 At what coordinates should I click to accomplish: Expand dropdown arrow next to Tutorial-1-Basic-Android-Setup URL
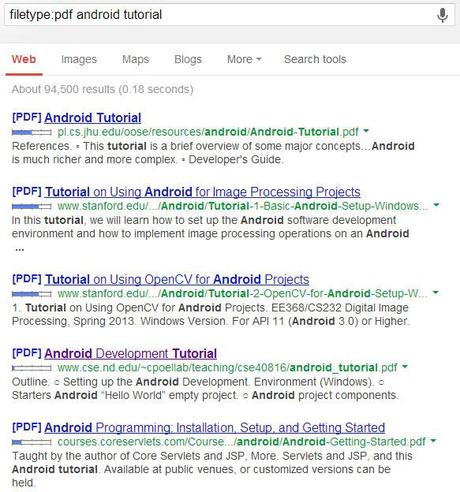[x=436, y=205]
